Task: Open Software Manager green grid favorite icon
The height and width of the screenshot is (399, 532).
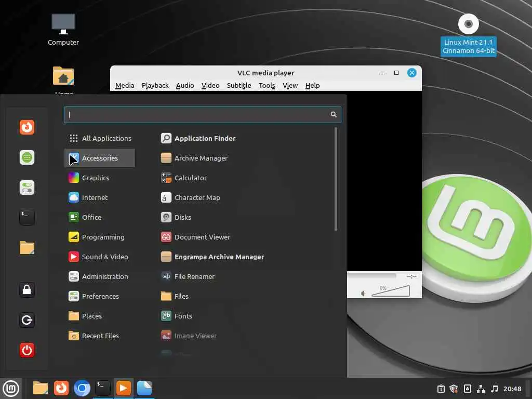Action: pyautogui.click(x=27, y=157)
